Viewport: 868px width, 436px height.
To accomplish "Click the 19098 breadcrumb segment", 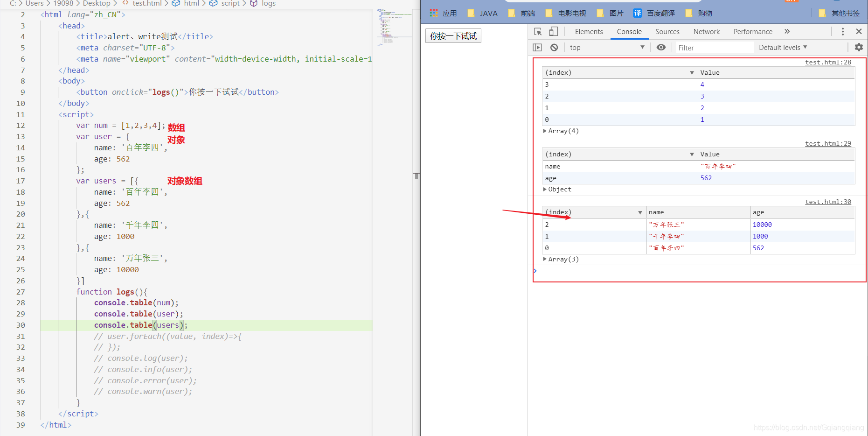I will click(x=63, y=3).
